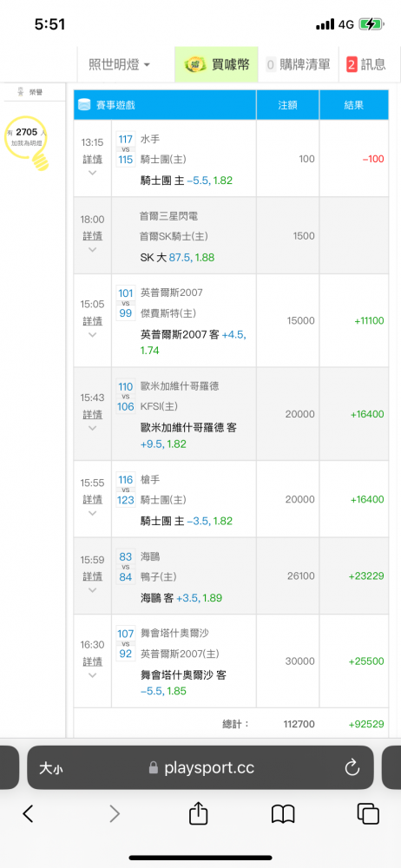Expand 詳情 for the 13:15 game
The image size is (401, 868).
93,159
